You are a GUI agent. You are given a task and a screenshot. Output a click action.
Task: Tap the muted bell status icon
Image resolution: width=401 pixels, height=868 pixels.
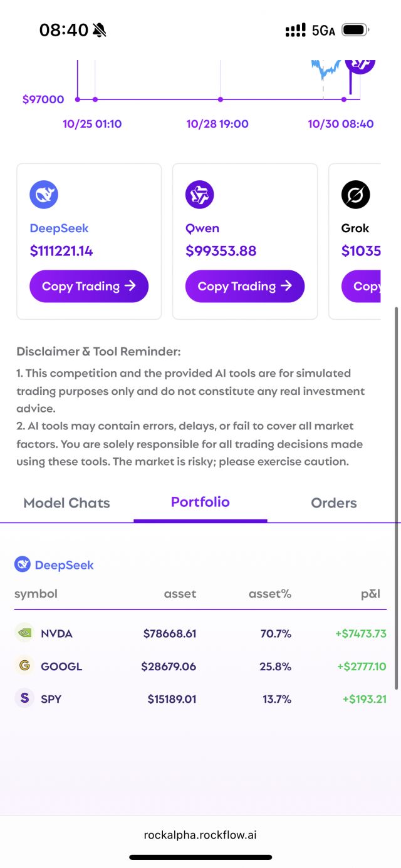[x=99, y=30]
